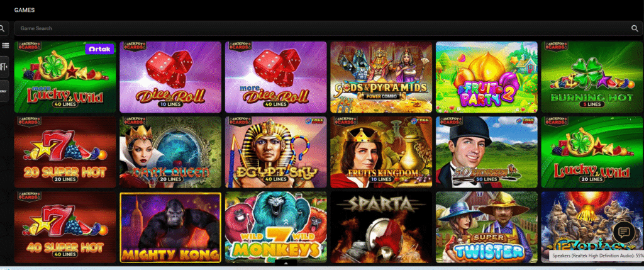Click the magnifier icon in the left sidebar

(3, 28)
